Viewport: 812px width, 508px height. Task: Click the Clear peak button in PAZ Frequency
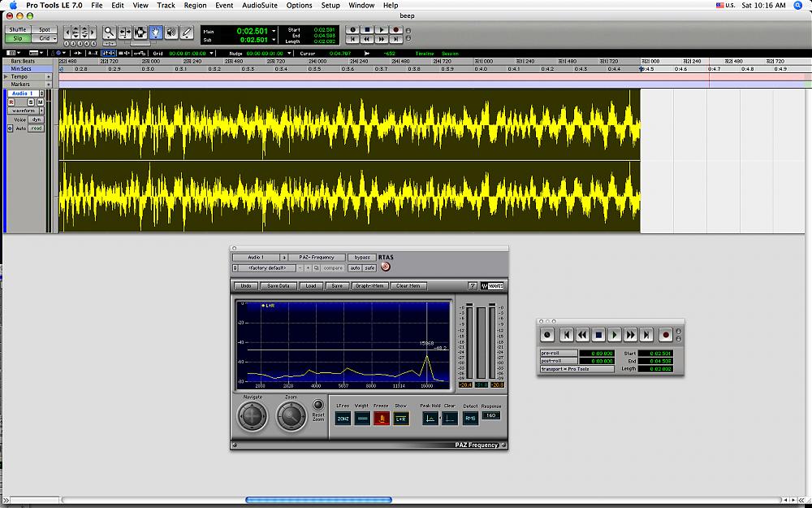(x=450, y=419)
